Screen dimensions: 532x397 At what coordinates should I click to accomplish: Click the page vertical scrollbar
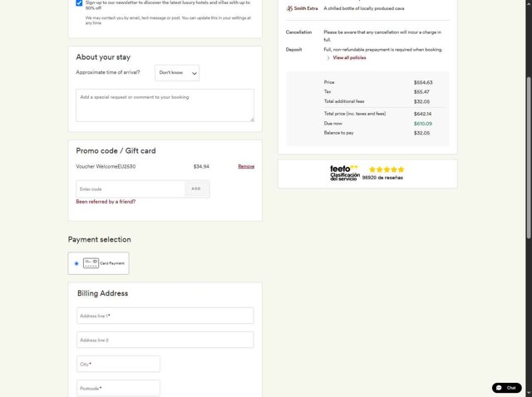pos(529,158)
